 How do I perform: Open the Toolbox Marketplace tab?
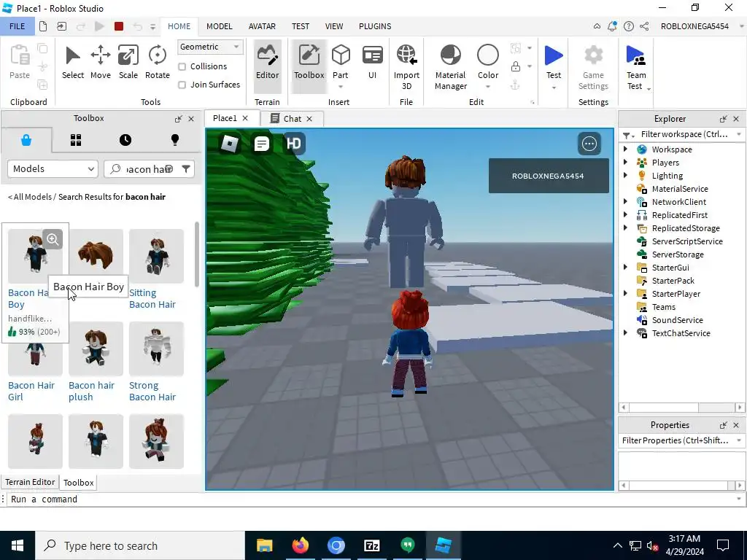pyautogui.click(x=26, y=140)
